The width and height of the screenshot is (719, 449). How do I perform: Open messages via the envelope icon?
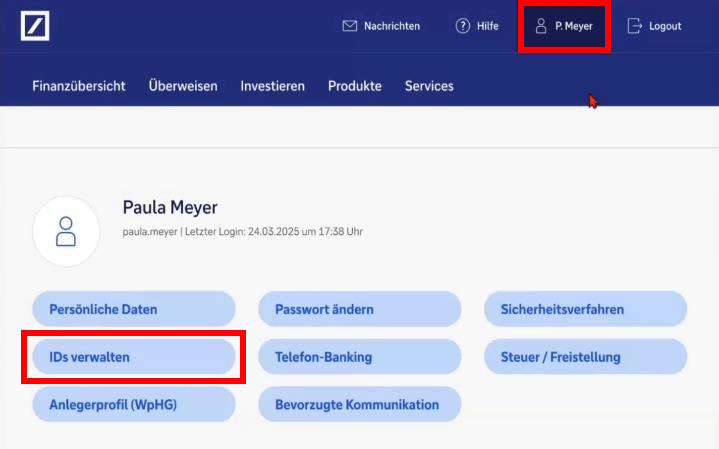(x=349, y=26)
